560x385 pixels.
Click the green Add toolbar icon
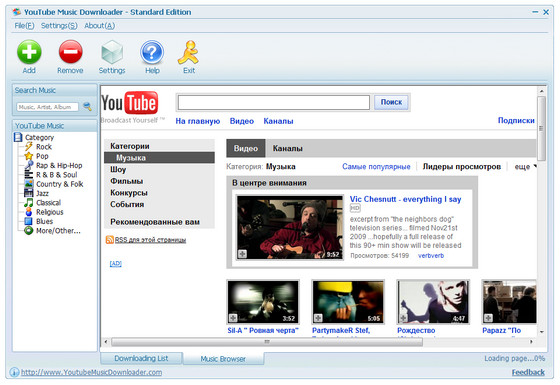pyautogui.click(x=29, y=52)
